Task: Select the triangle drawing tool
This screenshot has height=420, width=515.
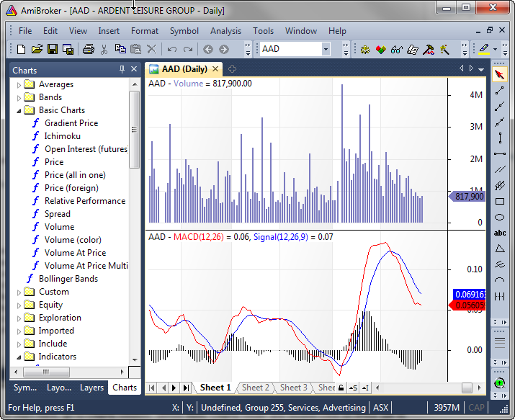Action: [x=500, y=249]
